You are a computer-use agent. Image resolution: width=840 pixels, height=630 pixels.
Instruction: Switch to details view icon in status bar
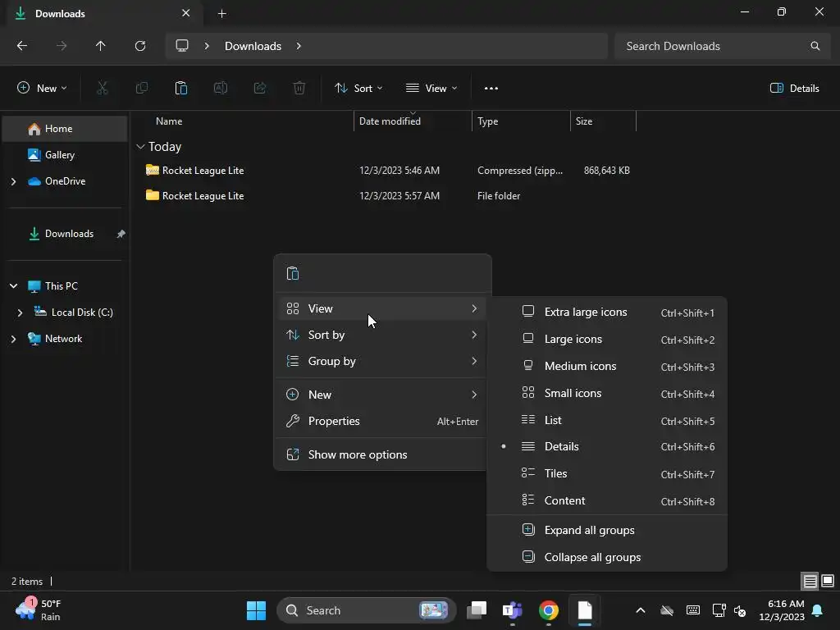pyautogui.click(x=810, y=581)
